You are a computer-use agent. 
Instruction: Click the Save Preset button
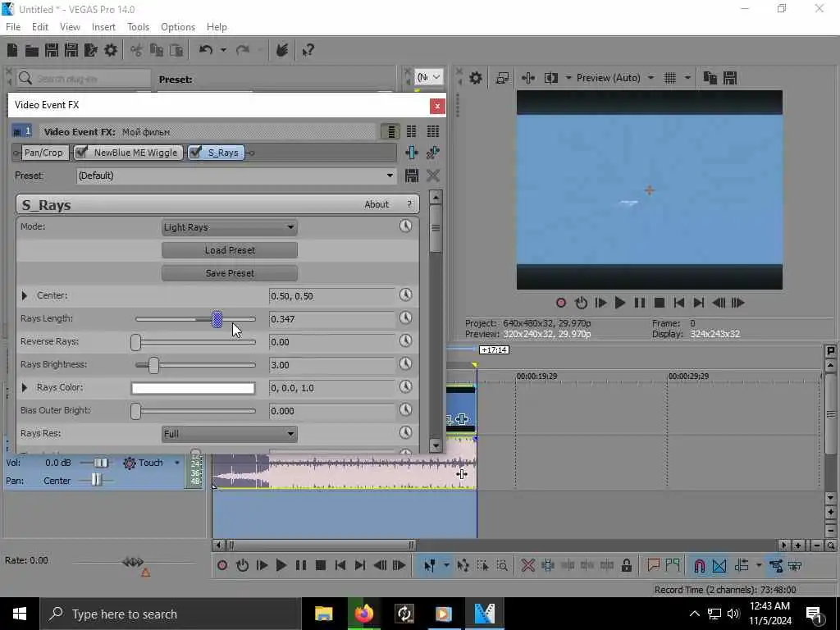(x=230, y=273)
